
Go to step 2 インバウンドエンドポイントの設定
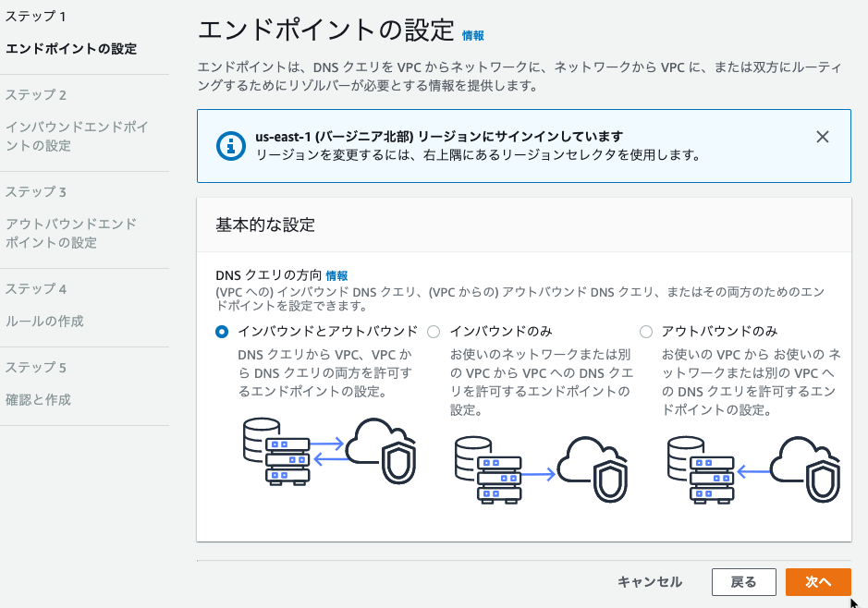[77, 136]
